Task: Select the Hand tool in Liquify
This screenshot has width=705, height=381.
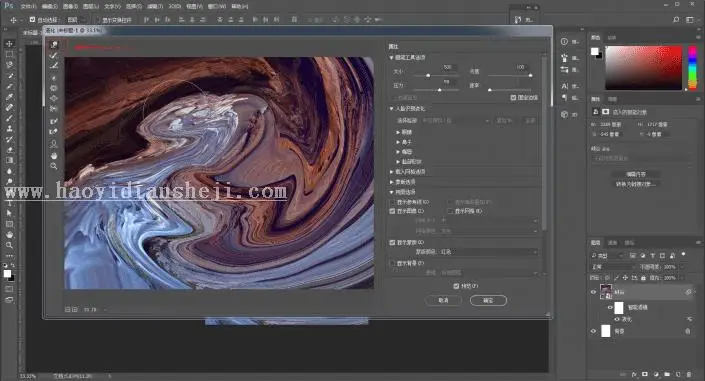Action: tap(54, 156)
